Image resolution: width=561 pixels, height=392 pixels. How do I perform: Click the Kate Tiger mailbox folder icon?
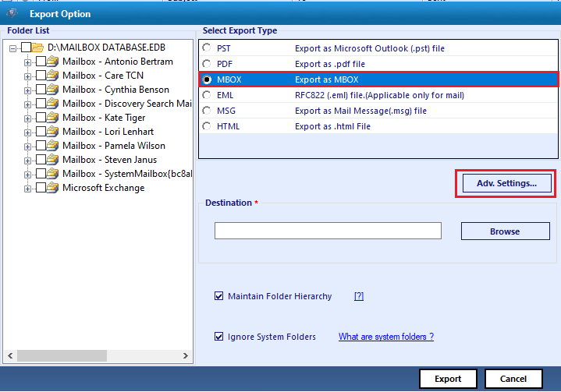(x=52, y=118)
